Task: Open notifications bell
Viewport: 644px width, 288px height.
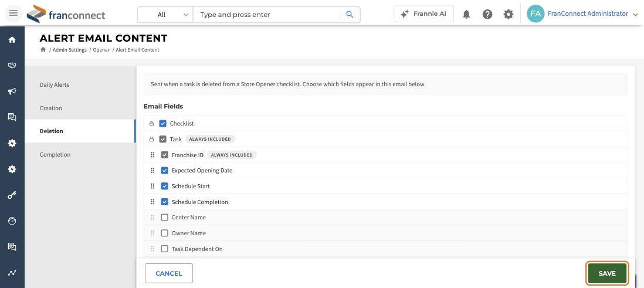Action: tap(466, 15)
